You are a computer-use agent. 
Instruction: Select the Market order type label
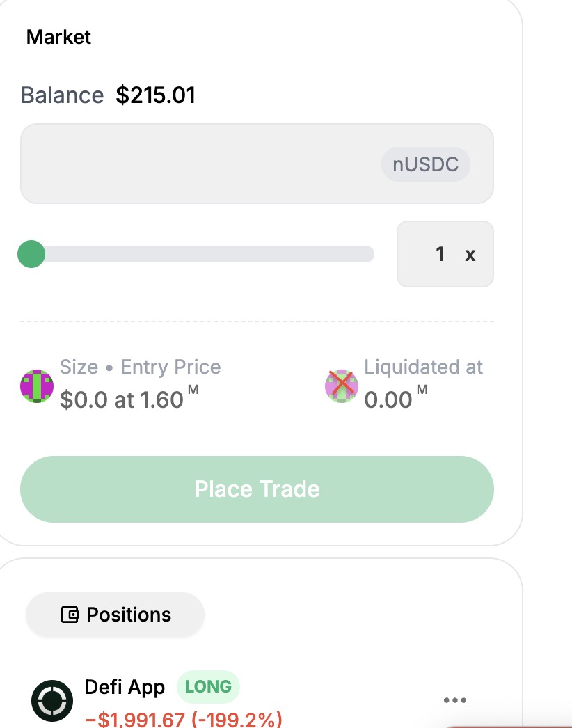(58, 37)
